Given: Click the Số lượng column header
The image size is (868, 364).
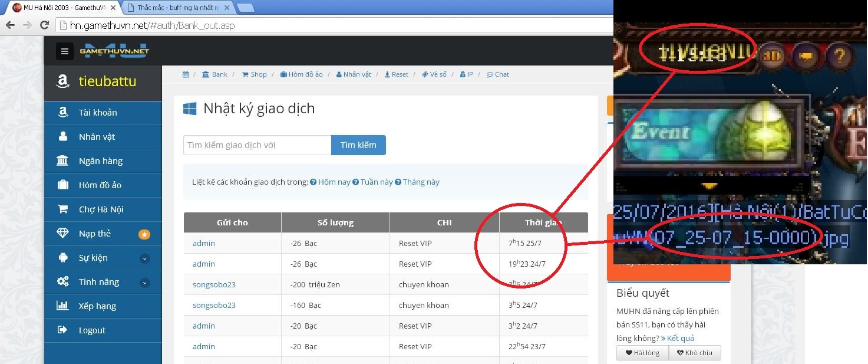Looking at the screenshot, I should pos(335,222).
